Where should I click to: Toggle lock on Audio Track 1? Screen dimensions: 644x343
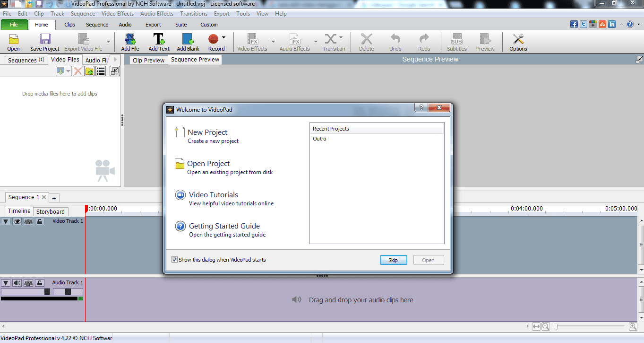point(40,283)
